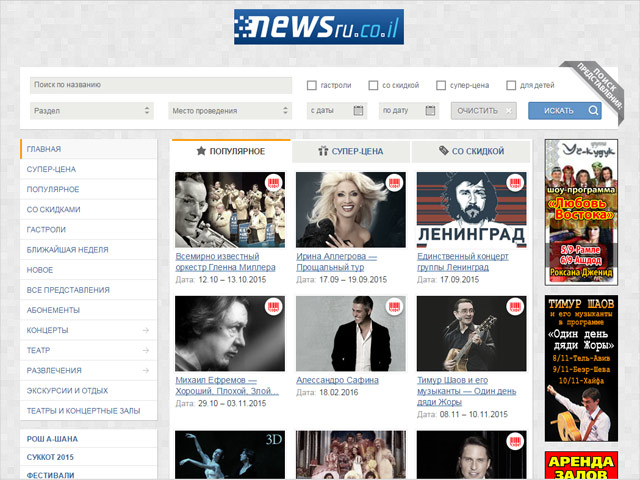Open 'Единственный концерт группы Ленинград' link

[463, 262]
